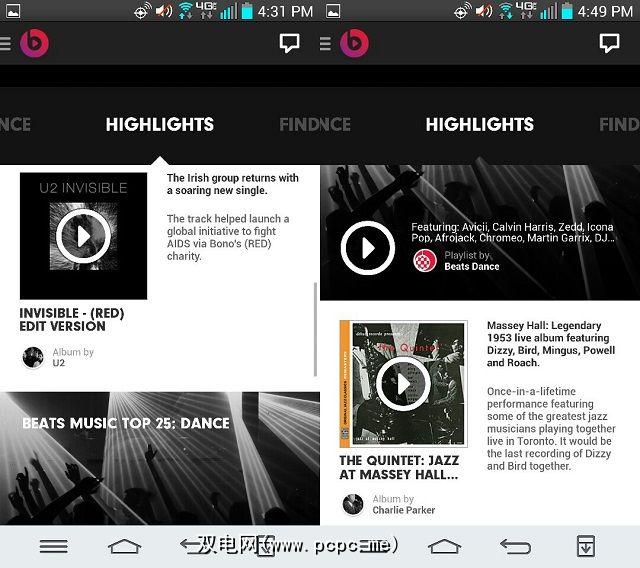
Task: Open INVISIBLE - (RED) EDIT VERSION title
Action: click(x=72, y=320)
